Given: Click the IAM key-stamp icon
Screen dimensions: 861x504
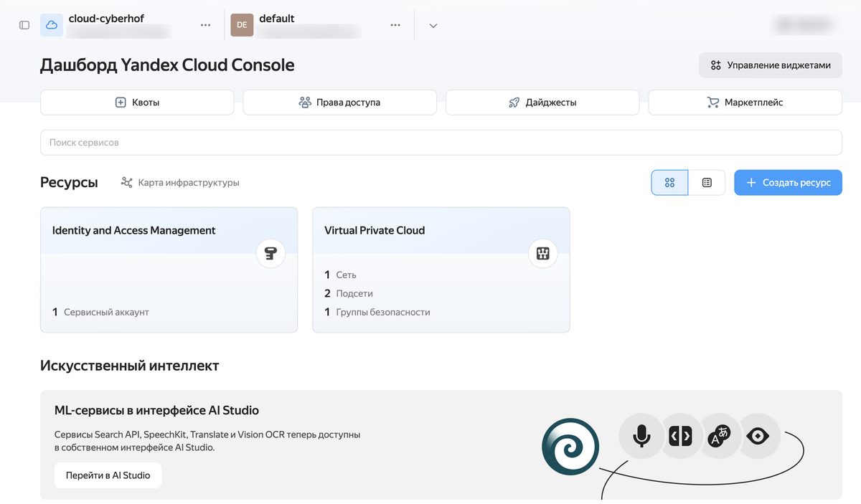Looking at the screenshot, I should click(270, 253).
